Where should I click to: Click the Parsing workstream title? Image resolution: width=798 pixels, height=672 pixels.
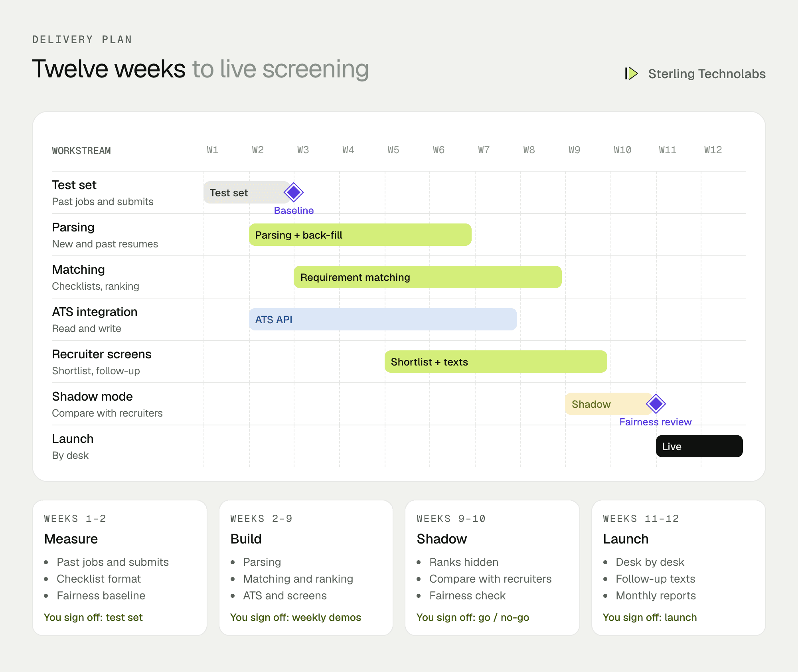pyautogui.click(x=73, y=227)
